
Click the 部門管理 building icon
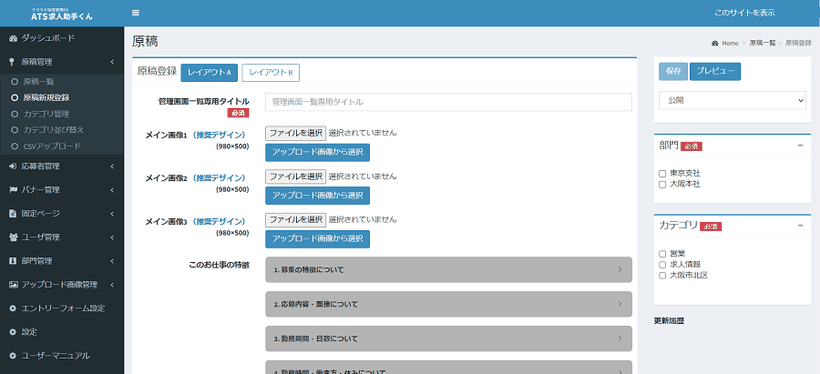(13, 261)
